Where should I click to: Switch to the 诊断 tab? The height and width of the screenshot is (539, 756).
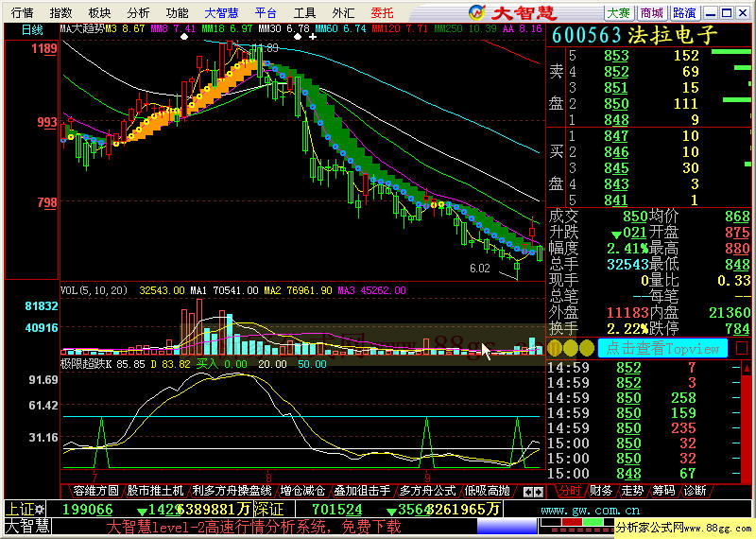click(x=695, y=491)
